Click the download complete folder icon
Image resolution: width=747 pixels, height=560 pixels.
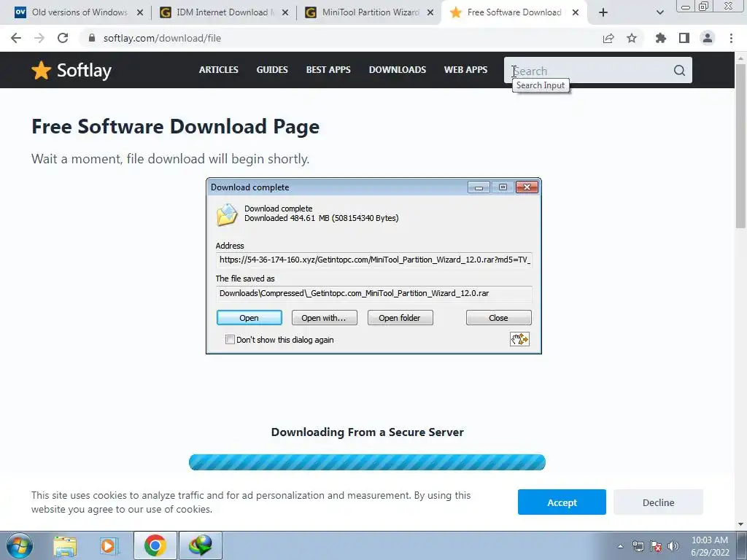(x=227, y=214)
